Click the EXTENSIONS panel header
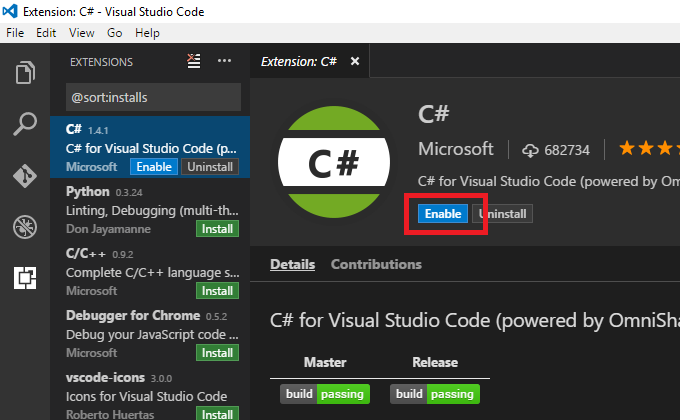680x420 pixels. [x=101, y=62]
